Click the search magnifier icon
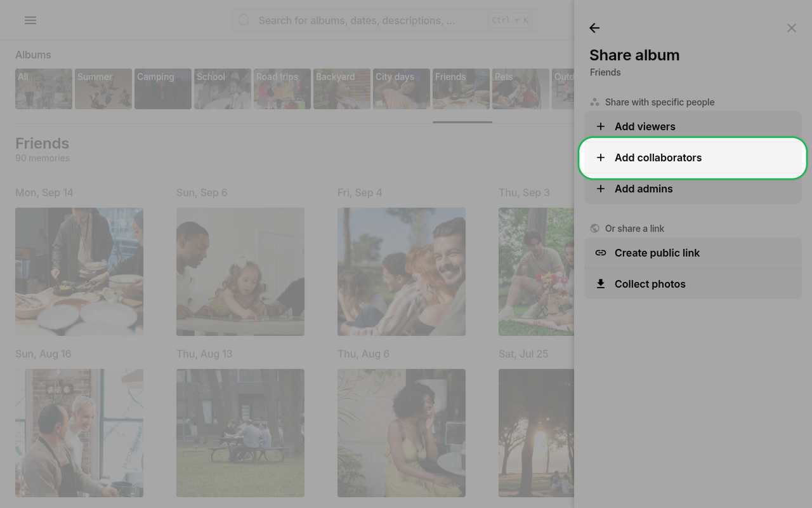This screenshot has height=508, width=812. point(244,21)
